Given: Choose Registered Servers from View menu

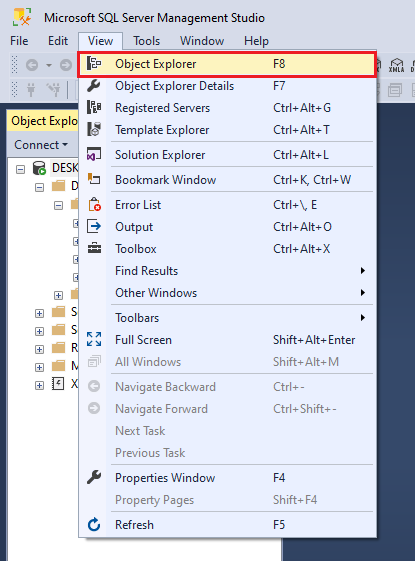Looking at the screenshot, I should pyautogui.click(x=227, y=108).
